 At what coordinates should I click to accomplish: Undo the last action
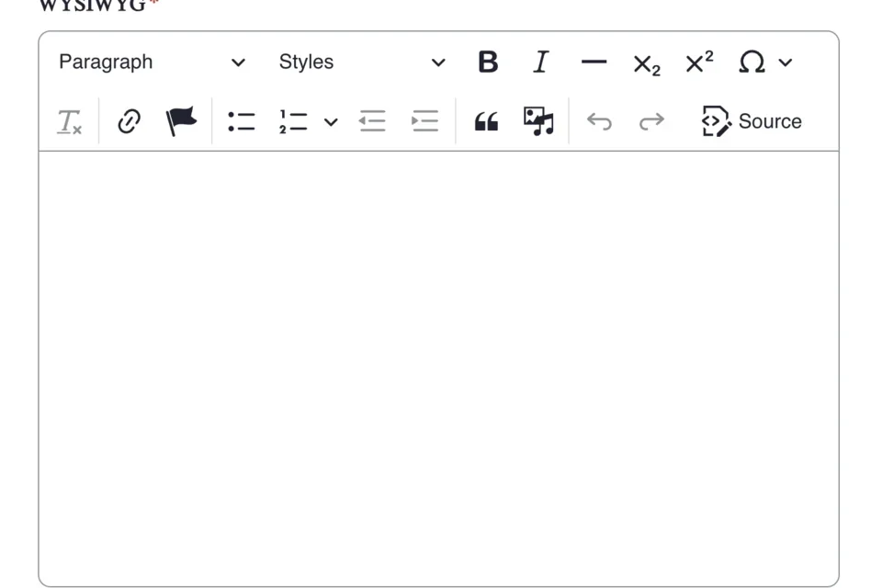click(x=599, y=120)
